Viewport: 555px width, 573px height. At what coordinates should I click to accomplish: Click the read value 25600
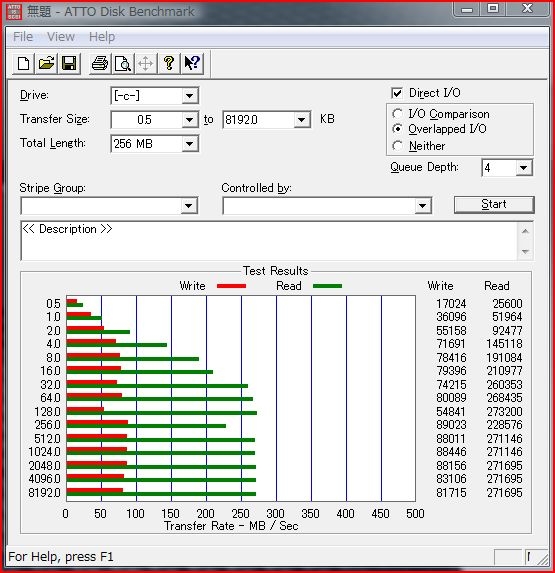pyautogui.click(x=507, y=304)
